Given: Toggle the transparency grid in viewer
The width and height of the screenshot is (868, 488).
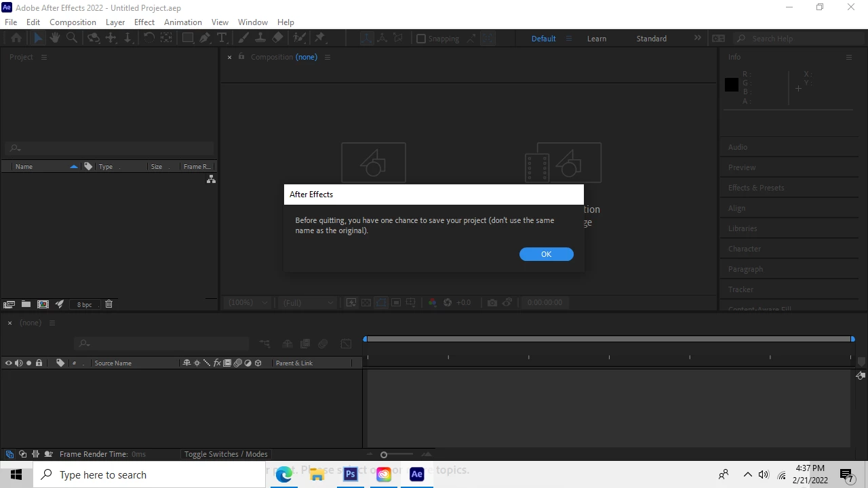Looking at the screenshot, I should 366,302.
